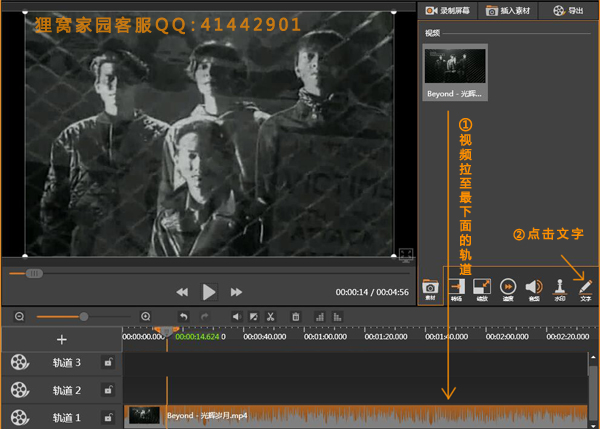Add a new track with the plus button
The height and width of the screenshot is (429, 600).
[x=60, y=340]
